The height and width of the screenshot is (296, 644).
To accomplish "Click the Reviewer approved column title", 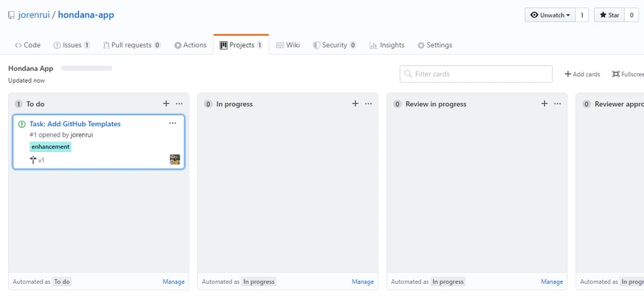I will point(619,105).
